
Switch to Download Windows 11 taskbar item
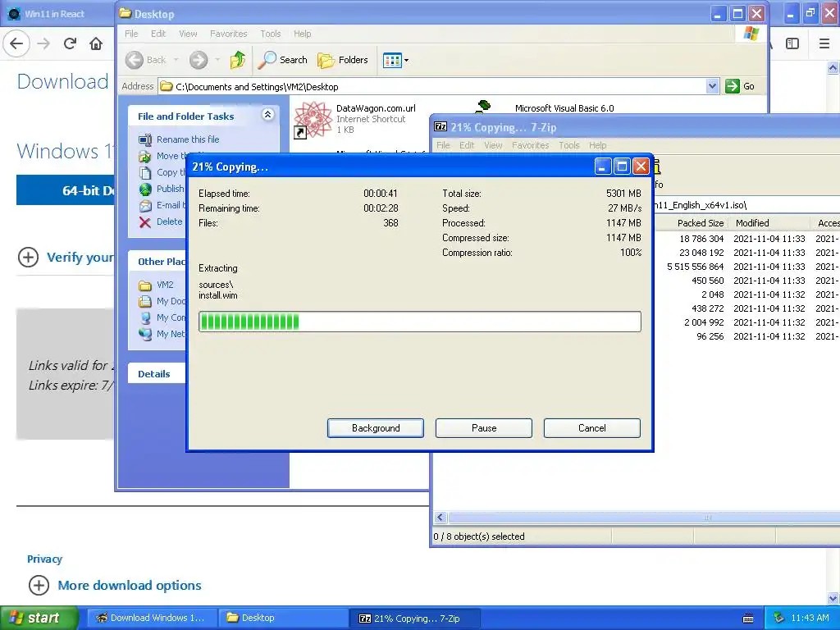(152, 618)
